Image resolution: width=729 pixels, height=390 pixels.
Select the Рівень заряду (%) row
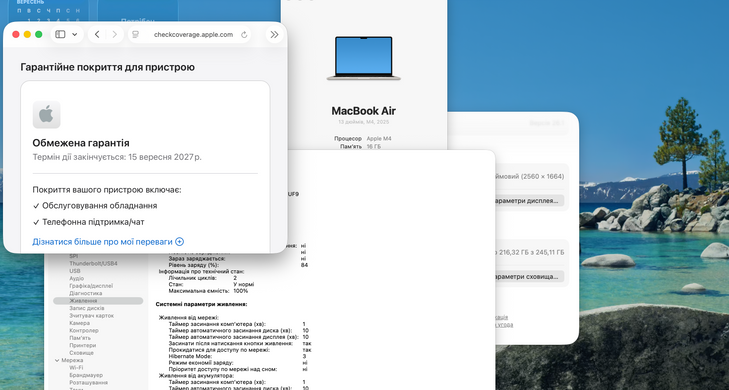click(x=238, y=265)
